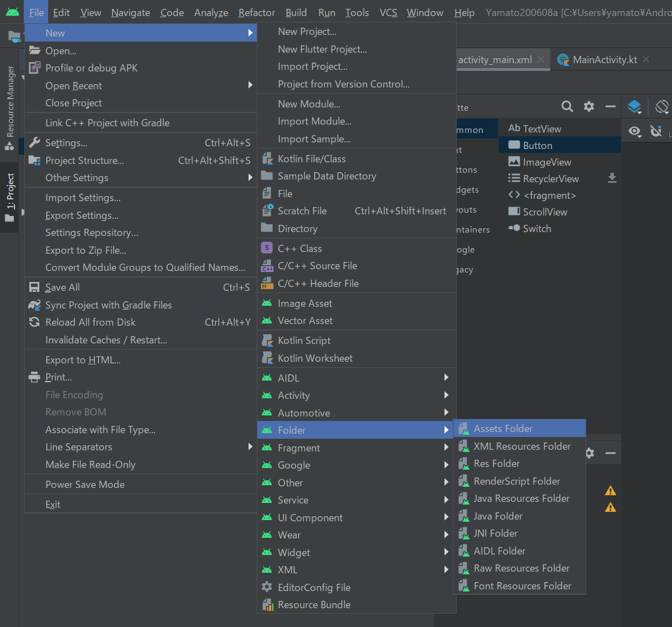Open the VCS menu
The image size is (672, 627).
coord(389,13)
